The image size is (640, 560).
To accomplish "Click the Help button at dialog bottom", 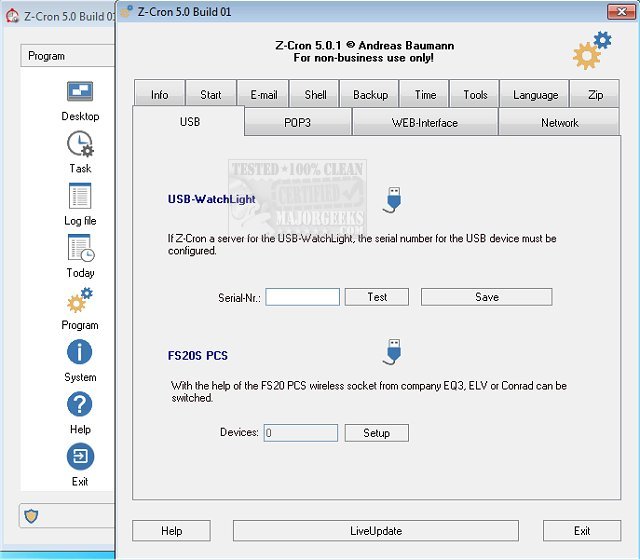I will click(x=171, y=531).
